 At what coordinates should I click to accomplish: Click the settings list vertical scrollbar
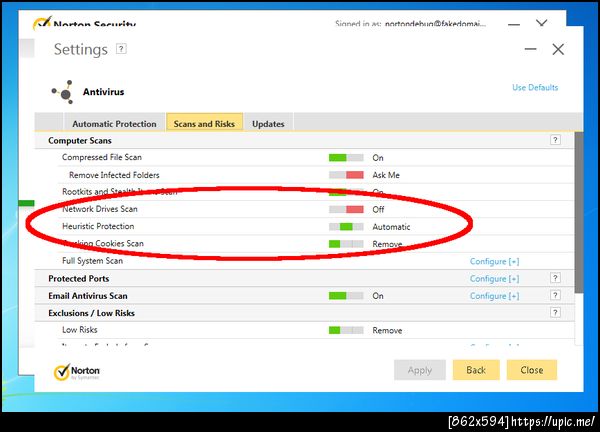579,213
